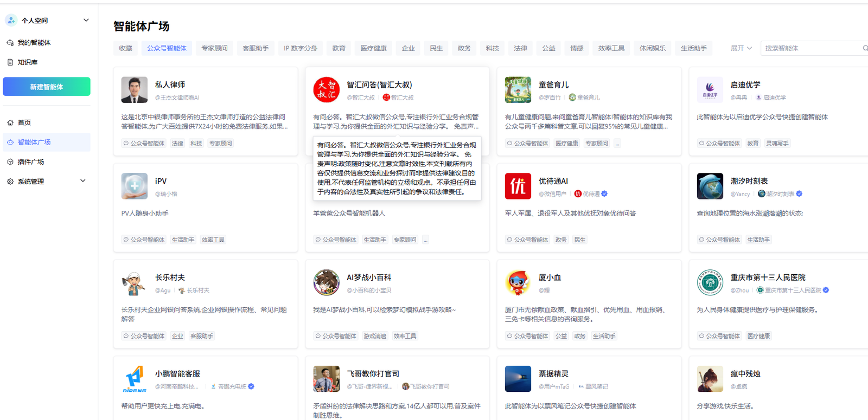Open 我的智能体 in sidebar
This screenshot has height=420, width=868.
tap(34, 42)
